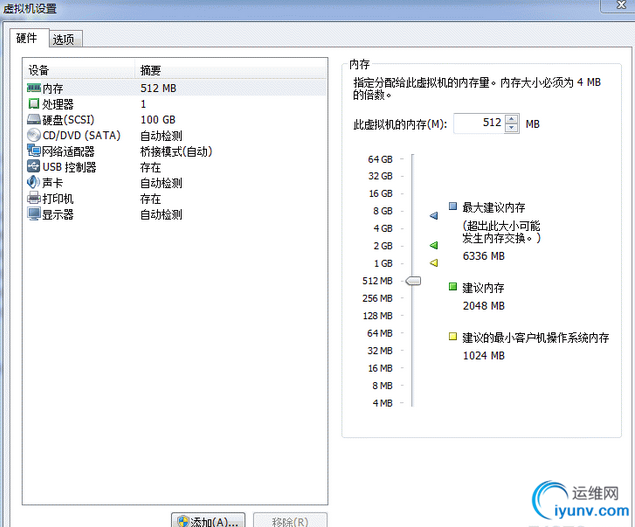Click the 8 MB scale label

pyautogui.click(x=382, y=385)
